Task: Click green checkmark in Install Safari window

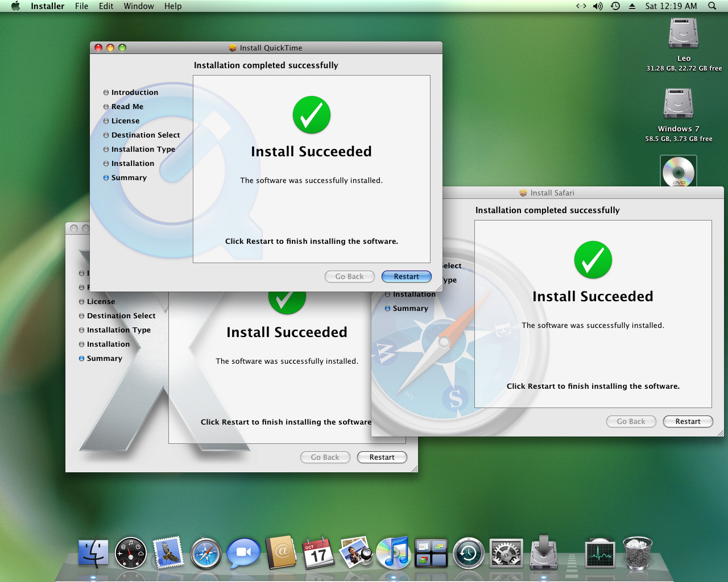Action: (x=593, y=260)
